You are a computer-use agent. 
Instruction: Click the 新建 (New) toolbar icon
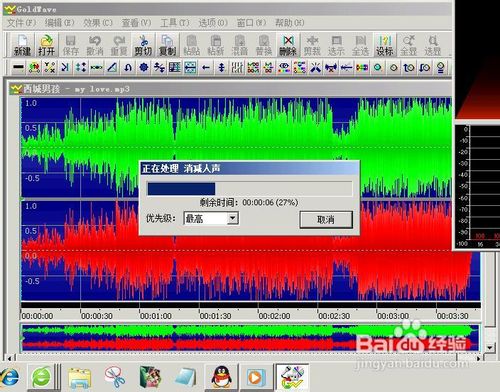pyautogui.click(x=22, y=45)
